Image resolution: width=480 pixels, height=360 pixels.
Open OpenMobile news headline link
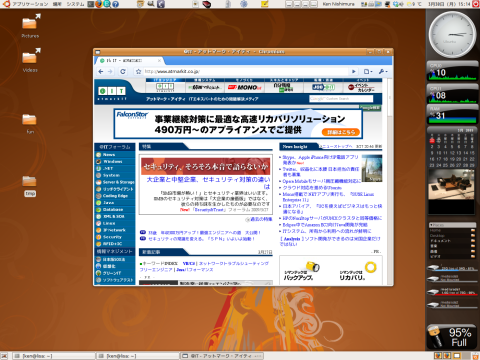(x=321, y=181)
